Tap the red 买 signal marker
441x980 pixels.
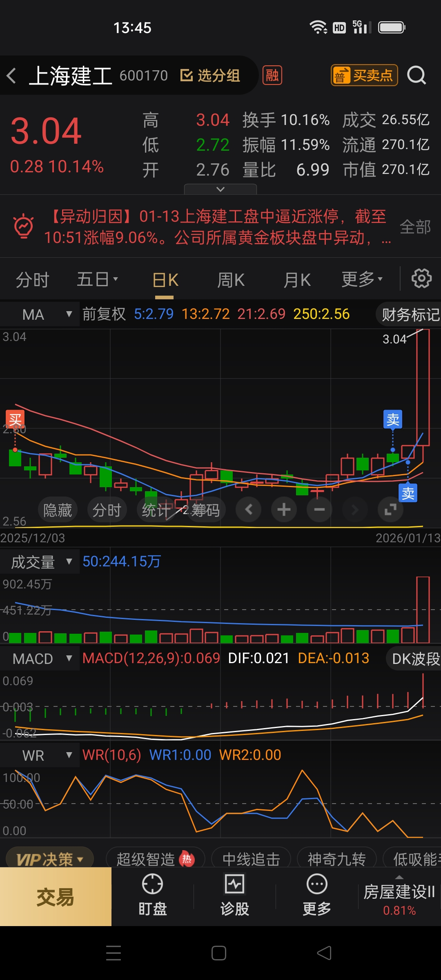15,419
